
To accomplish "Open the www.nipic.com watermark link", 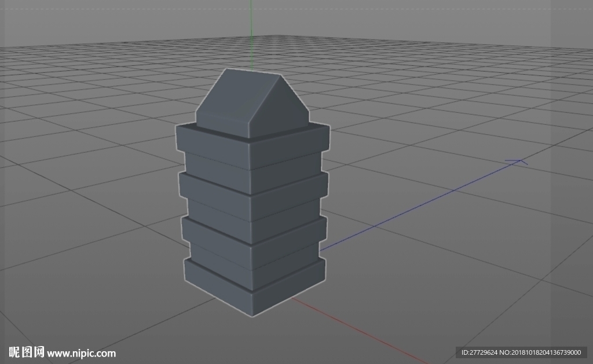I will (x=81, y=354).
